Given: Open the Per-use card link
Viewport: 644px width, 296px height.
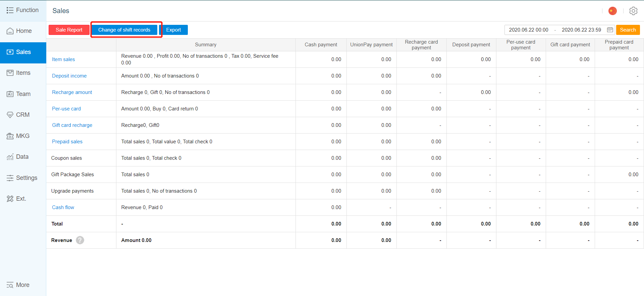Looking at the screenshot, I should click(66, 109).
